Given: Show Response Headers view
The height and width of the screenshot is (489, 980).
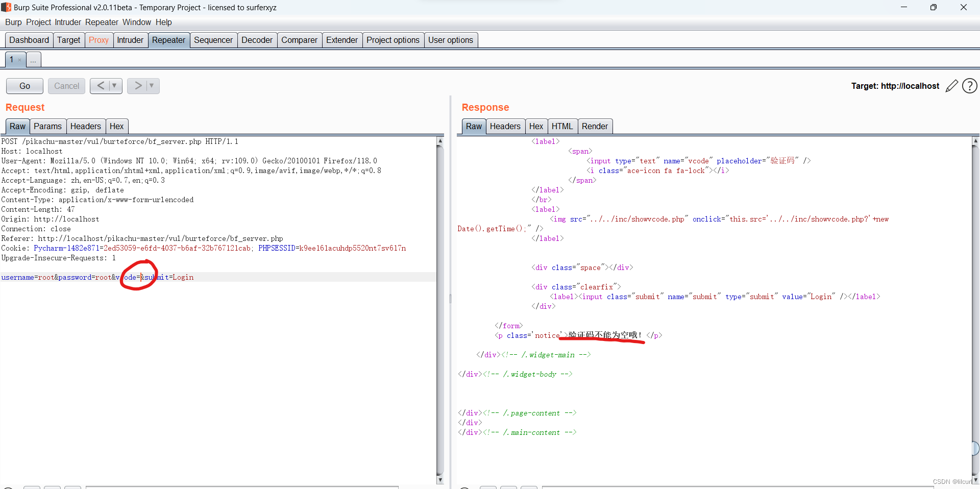Looking at the screenshot, I should 505,127.
